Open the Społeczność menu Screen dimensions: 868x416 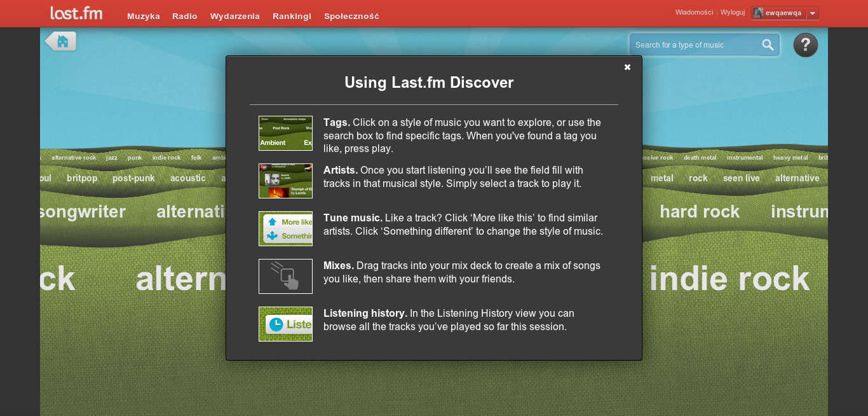pos(351,16)
